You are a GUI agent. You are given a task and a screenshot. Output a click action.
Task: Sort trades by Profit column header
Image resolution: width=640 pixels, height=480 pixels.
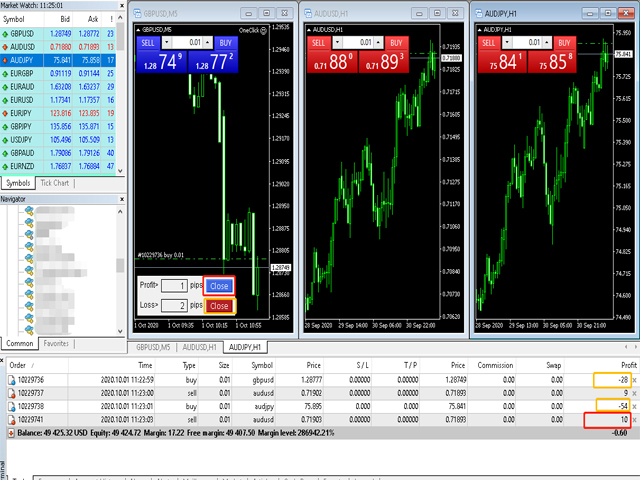(x=601, y=365)
